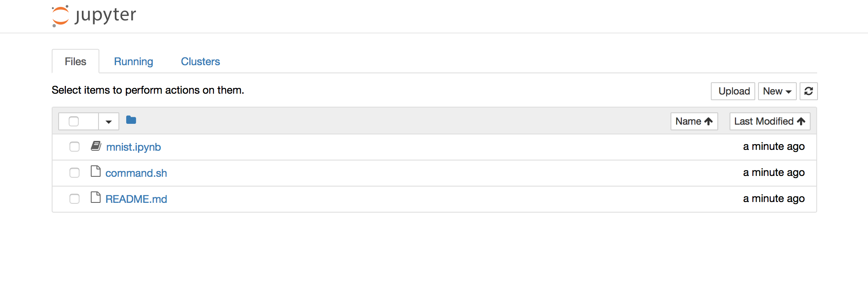The image size is (868, 290).
Task: Click the file icon beside README.md
Action: tap(96, 198)
